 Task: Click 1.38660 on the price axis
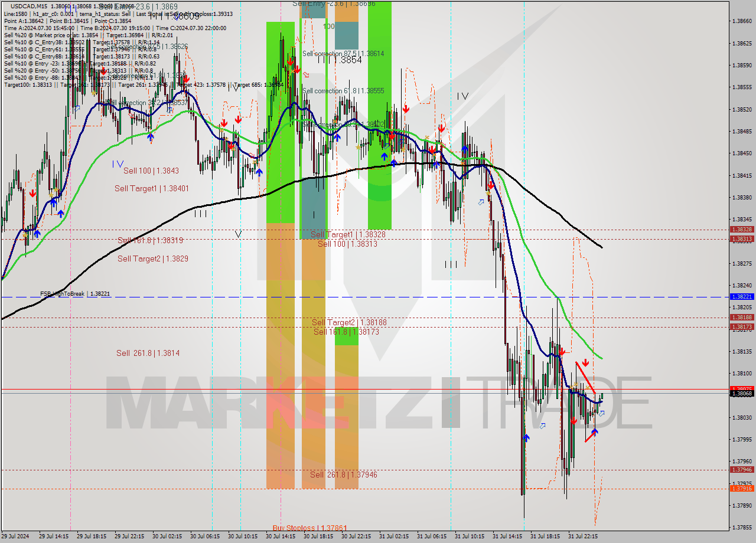coord(742,21)
